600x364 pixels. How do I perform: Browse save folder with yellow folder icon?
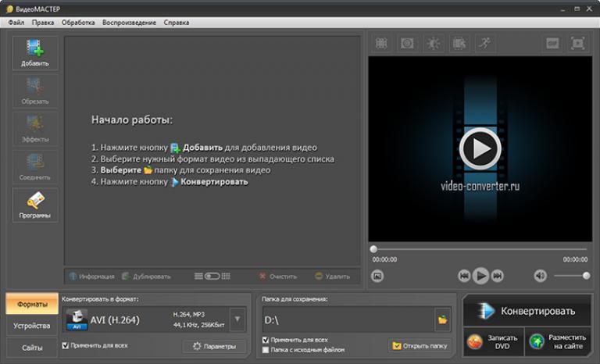pos(442,319)
